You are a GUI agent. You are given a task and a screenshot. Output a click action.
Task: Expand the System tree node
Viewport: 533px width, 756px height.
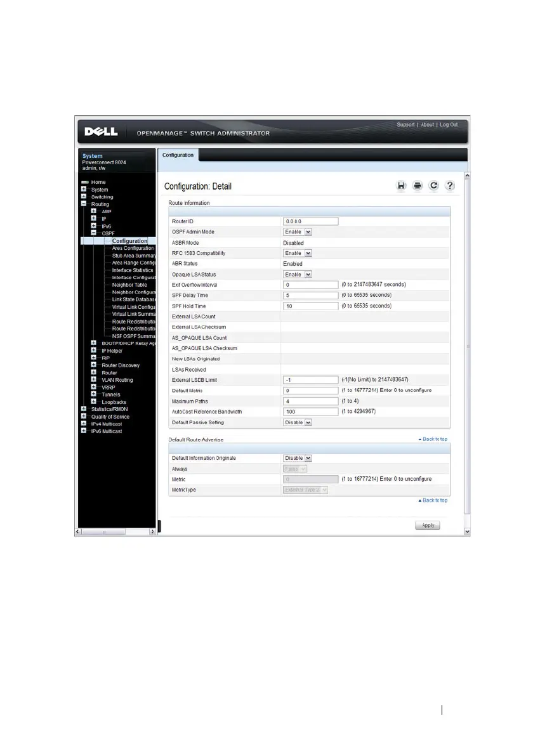click(x=84, y=190)
